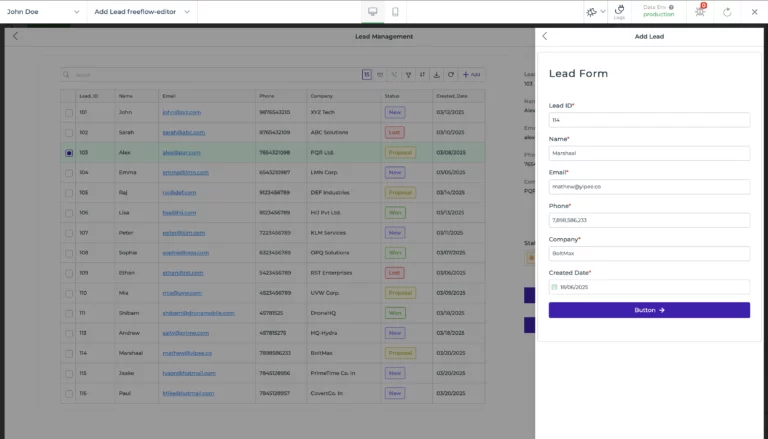Open john@xyz.com email link

pyautogui.click(x=182, y=112)
